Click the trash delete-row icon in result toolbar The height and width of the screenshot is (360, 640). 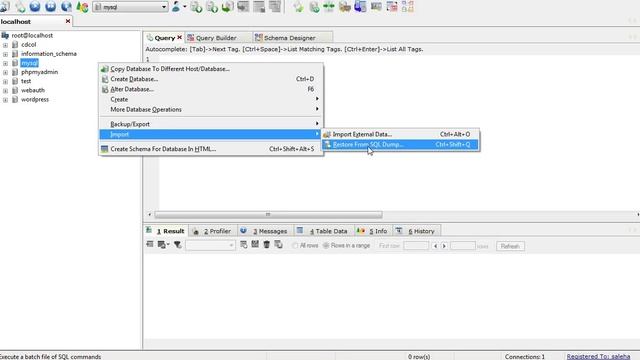(x=267, y=245)
